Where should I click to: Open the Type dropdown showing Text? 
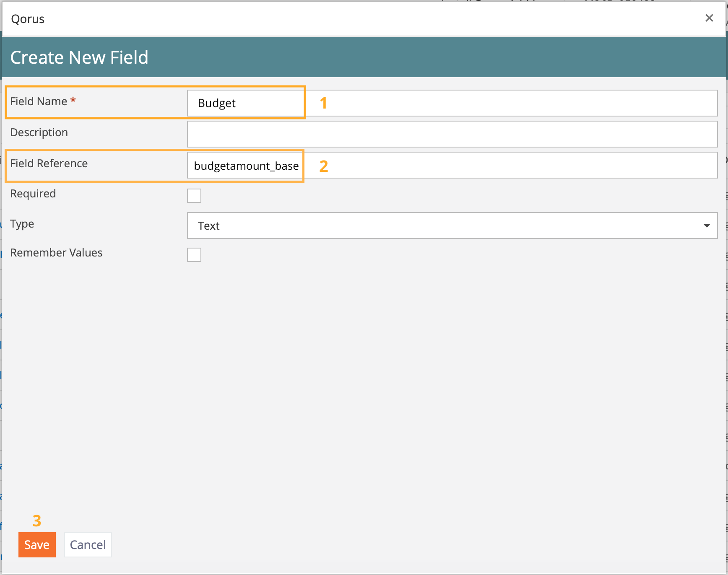tap(452, 226)
